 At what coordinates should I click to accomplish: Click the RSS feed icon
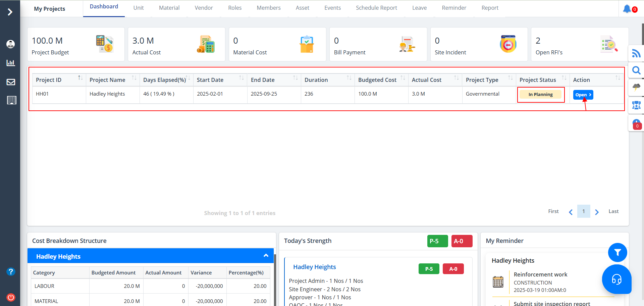coord(636,54)
